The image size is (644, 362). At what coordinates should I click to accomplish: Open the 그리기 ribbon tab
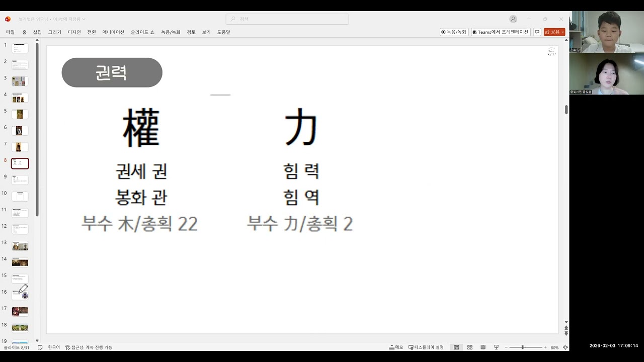55,32
